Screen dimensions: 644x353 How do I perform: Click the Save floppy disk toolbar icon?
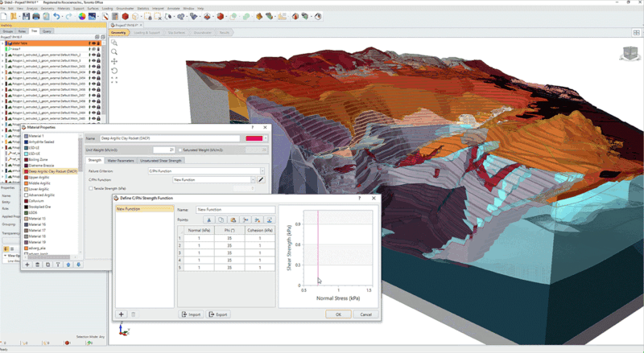pyautogui.click(x=26, y=16)
